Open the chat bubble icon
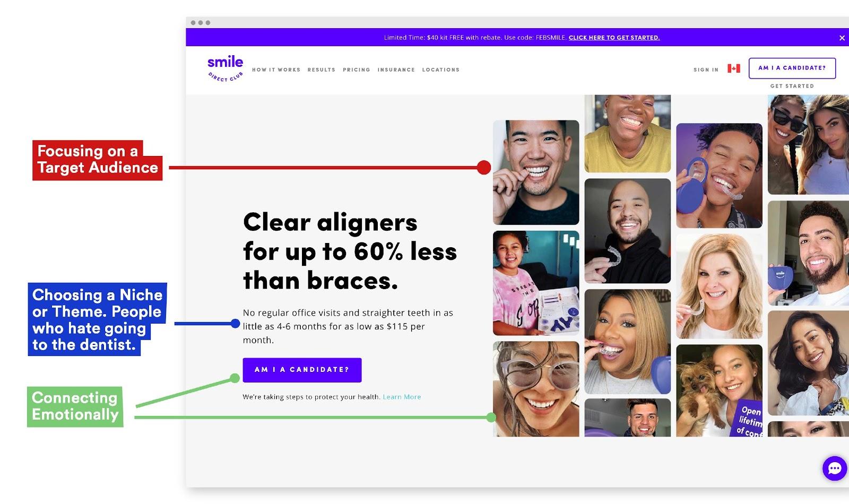The width and height of the screenshot is (849, 504). tap(835, 468)
